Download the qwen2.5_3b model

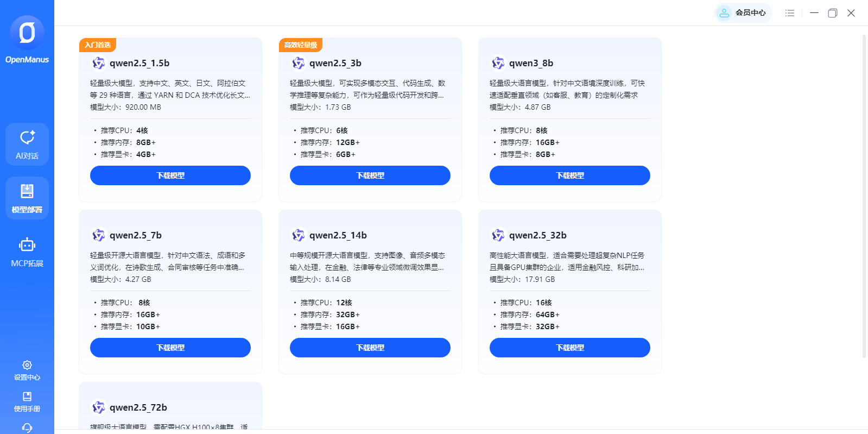click(x=370, y=175)
